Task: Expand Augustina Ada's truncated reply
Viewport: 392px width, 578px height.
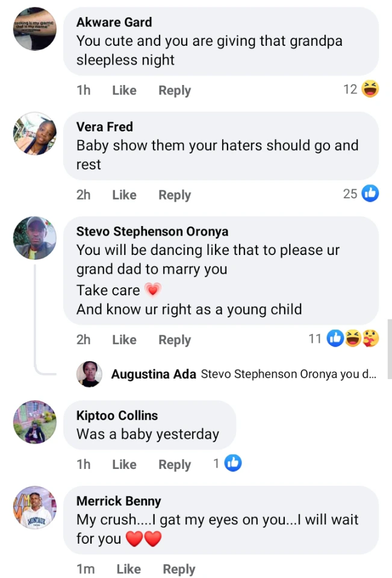Action: tap(288, 374)
